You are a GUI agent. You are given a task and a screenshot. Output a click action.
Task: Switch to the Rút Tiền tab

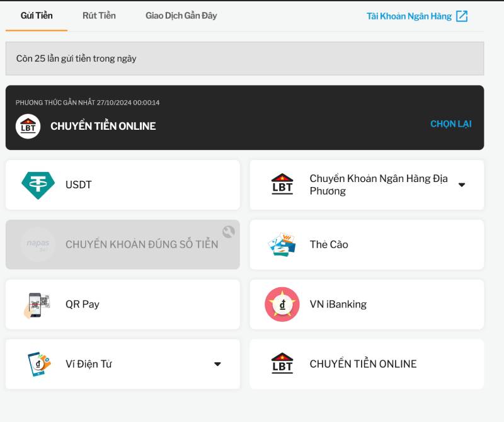pyautogui.click(x=99, y=16)
